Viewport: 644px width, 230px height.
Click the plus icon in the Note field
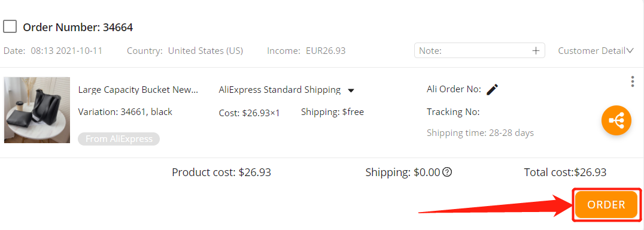[536, 51]
